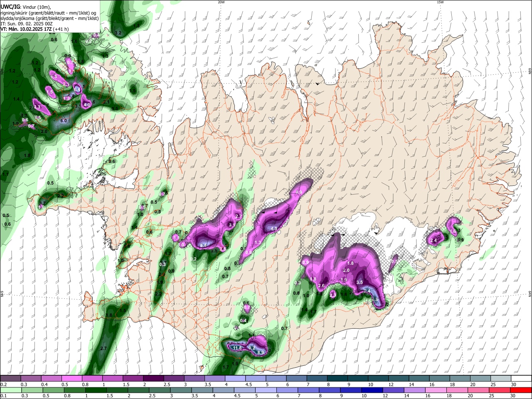Image resolution: width=532 pixels, height=399 pixels.
Task: Click the lavender 4.5 swatch in the top legend row
Action: [x=255, y=378]
